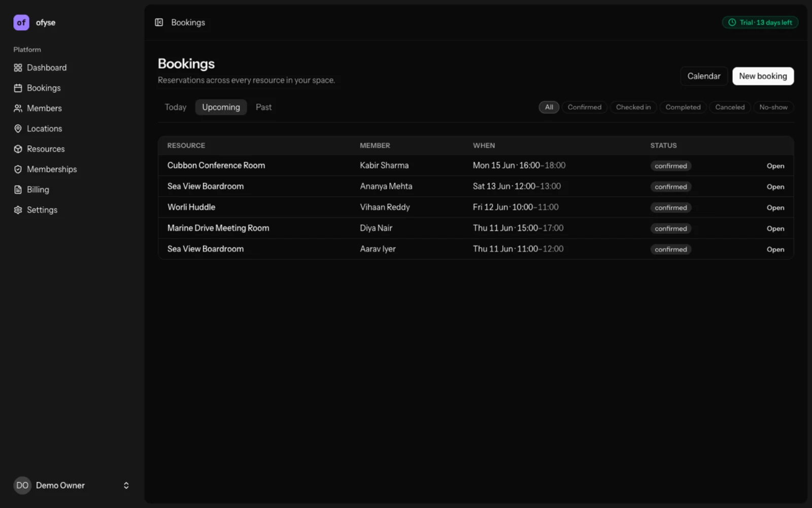Viewport: 812px width, 508px height.
Task: Click Thu 11 Jun 15:00–17:00 time
Action: [x=518, y=228]
